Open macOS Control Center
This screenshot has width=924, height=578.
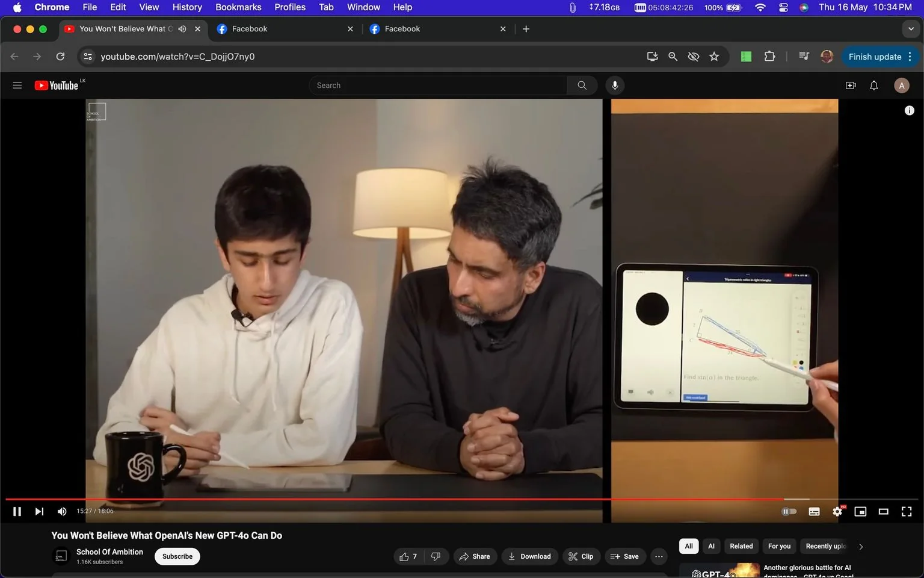[783, 7]
